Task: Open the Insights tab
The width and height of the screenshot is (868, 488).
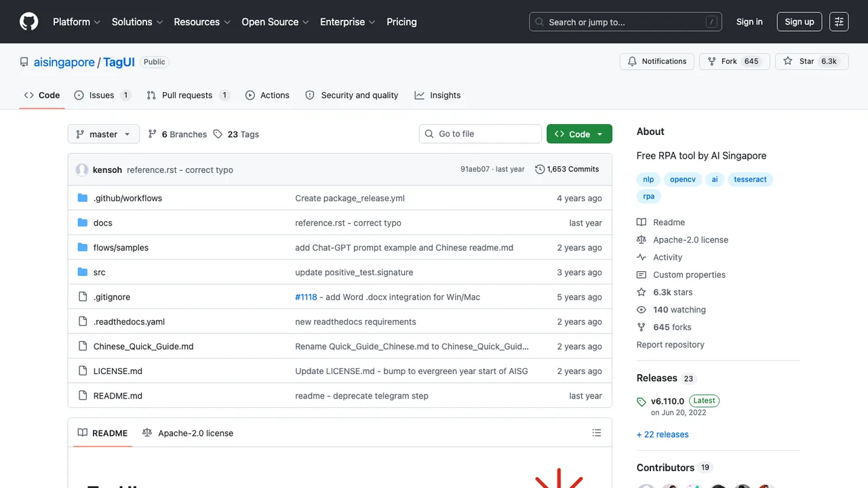Action: pyautogui.click(x=438, y=95)
